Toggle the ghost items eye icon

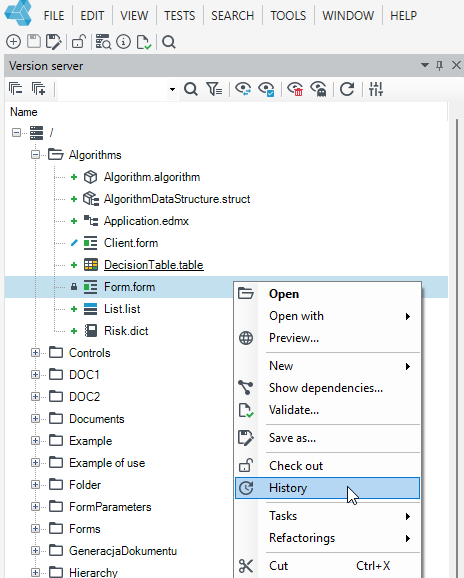(x=318, y=89)
